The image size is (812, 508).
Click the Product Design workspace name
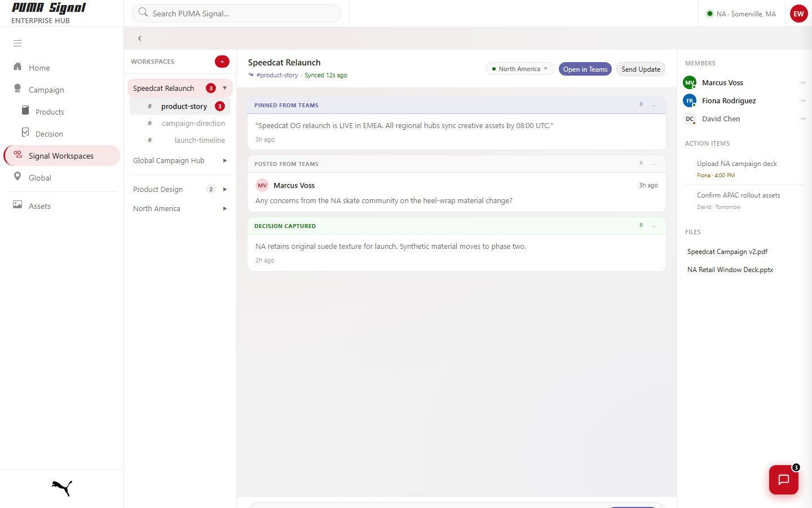click(158, 189)
